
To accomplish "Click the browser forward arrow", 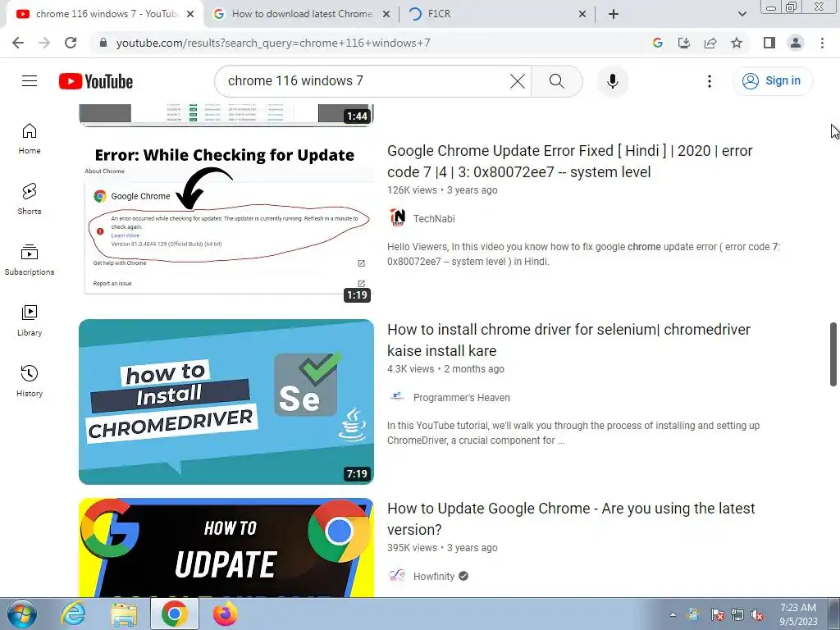I will click(44, 43).
